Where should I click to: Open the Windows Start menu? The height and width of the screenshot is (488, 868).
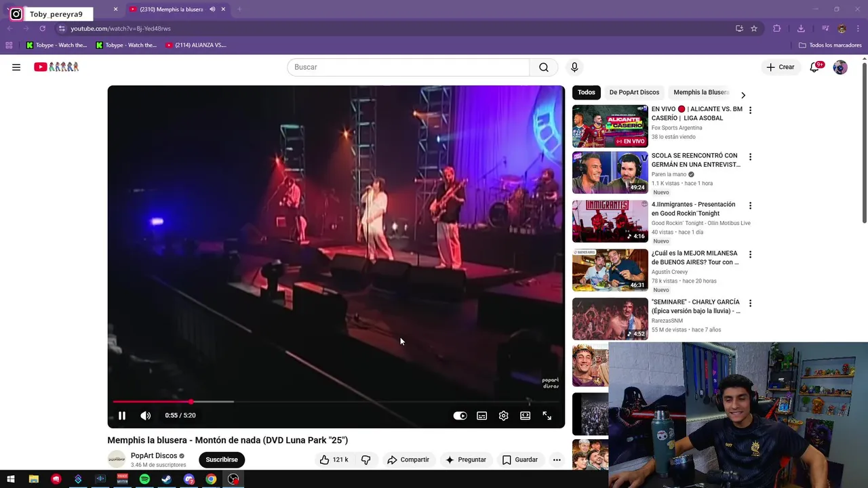pos(11,479)
